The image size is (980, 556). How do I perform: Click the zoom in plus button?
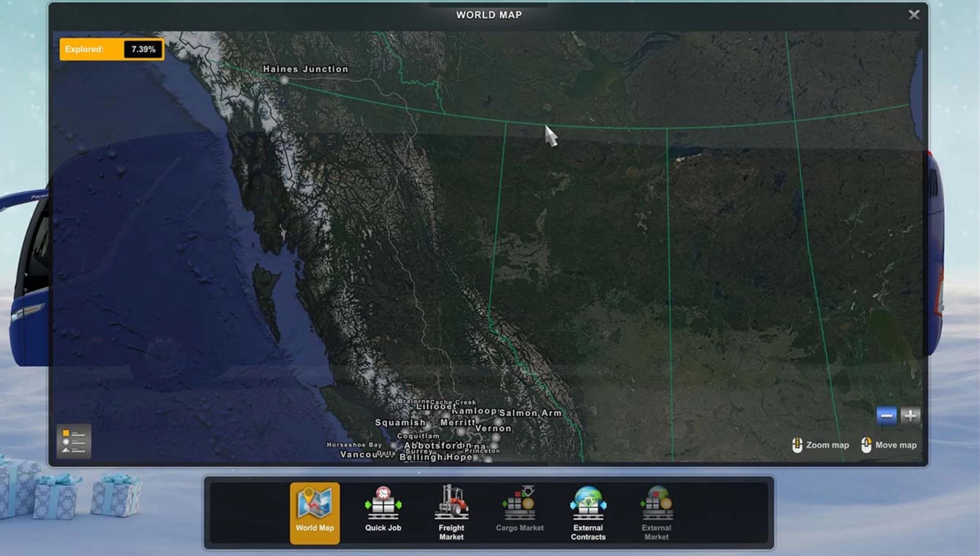point(910,415)
